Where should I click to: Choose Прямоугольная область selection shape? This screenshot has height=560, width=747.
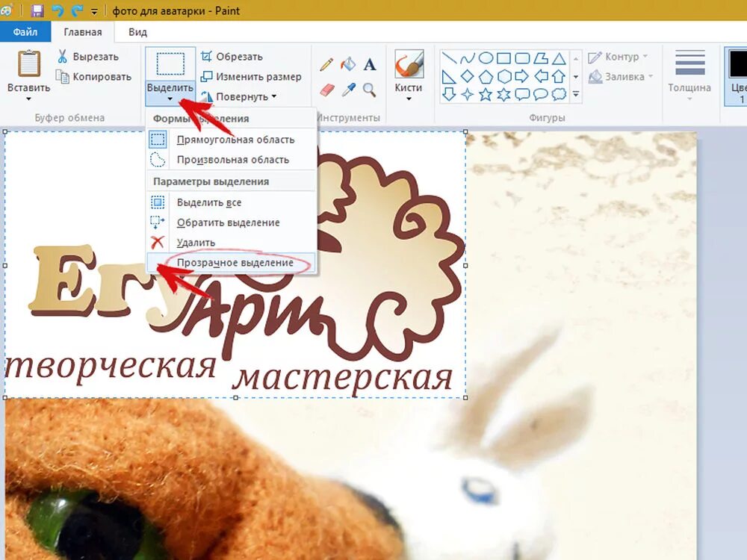point(232,140)
